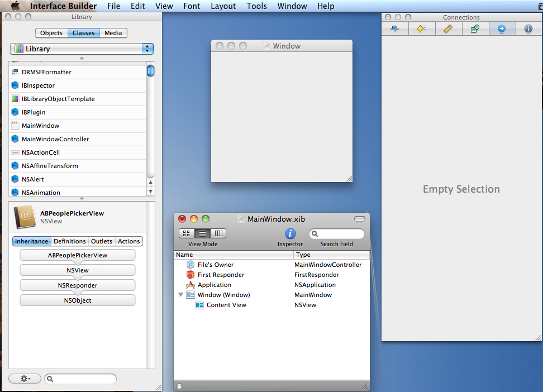Select the Window (Window) object icon
Image resolution: width=543 pixels, height=392 pixels.
coord(190,295)
